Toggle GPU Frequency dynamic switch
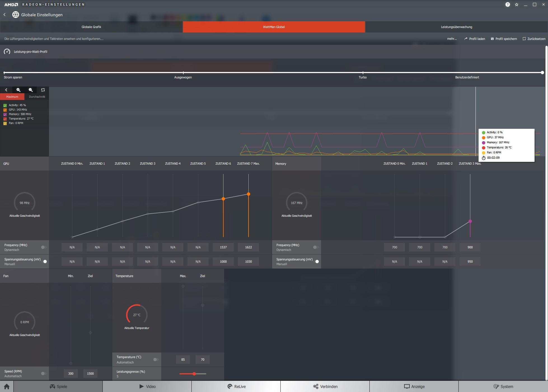 (x=44, y=247)
